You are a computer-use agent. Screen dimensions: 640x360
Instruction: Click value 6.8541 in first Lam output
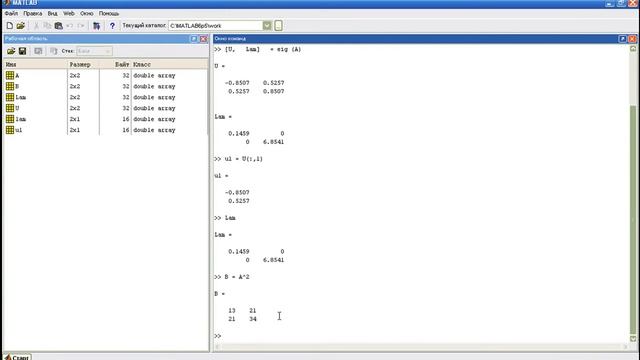[273, 142]
